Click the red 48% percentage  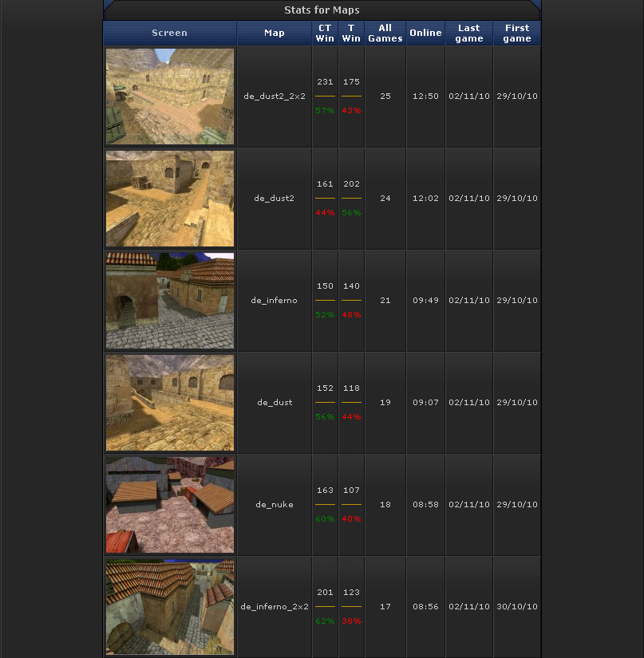point(351,315)
